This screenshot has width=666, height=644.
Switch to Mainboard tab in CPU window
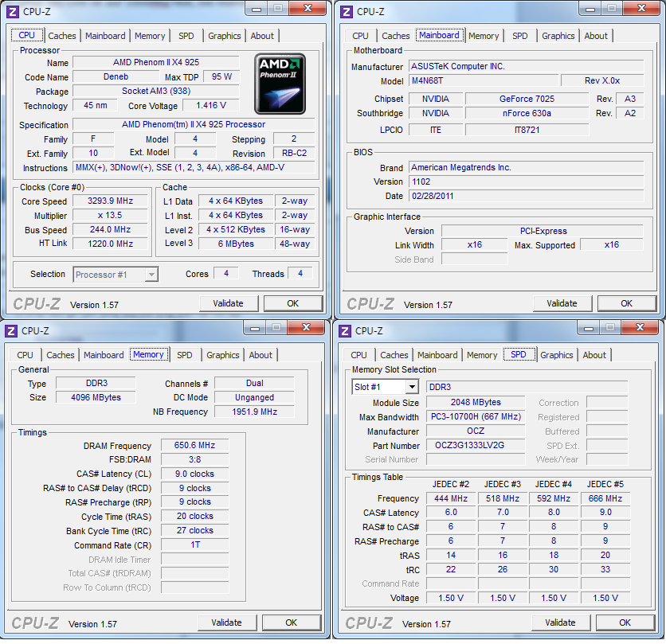[x=105, y=36]
